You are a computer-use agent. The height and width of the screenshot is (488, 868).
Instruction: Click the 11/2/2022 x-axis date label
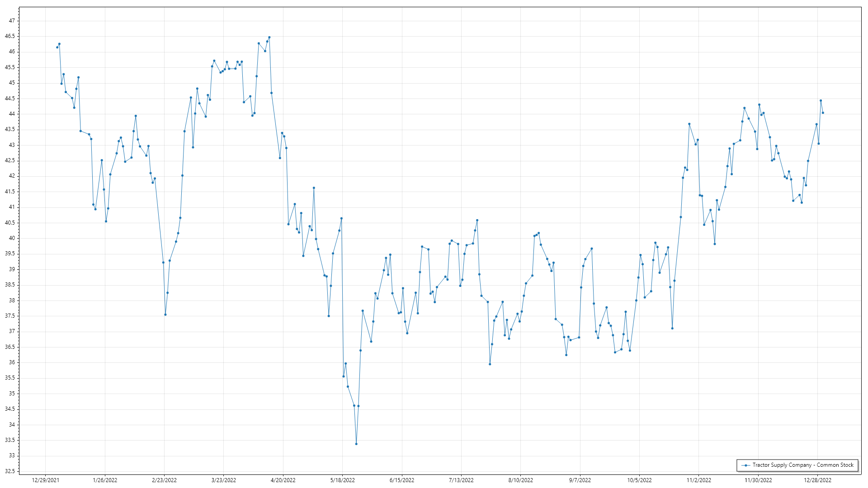[x=698, y=480]
